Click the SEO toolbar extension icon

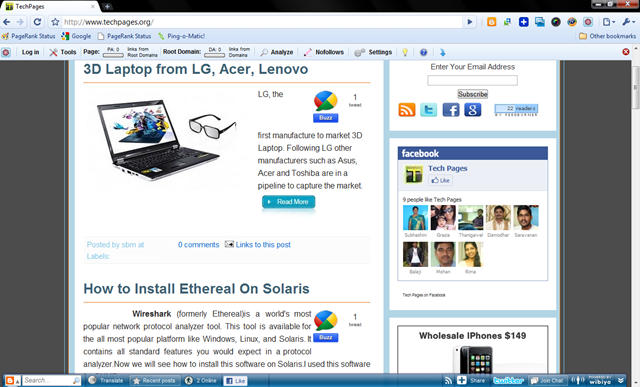(588, 22)
